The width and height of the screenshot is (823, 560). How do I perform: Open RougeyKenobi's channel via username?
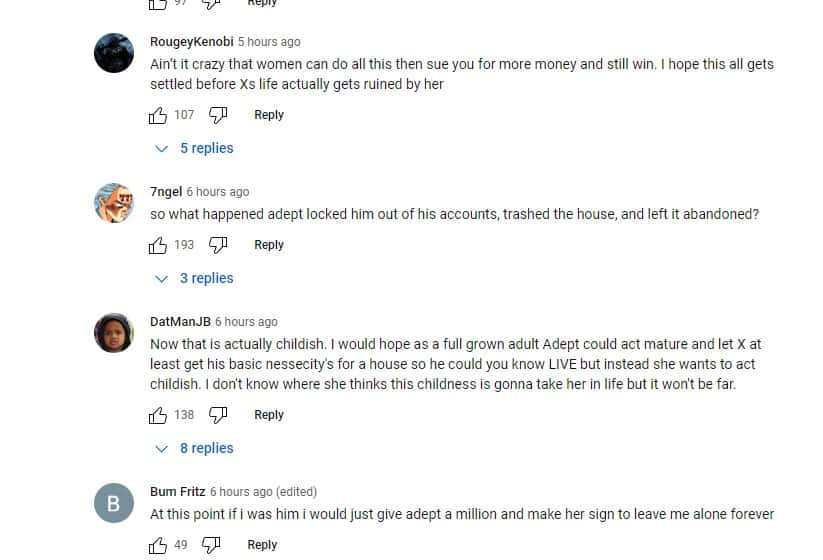[x=191, y=42]
